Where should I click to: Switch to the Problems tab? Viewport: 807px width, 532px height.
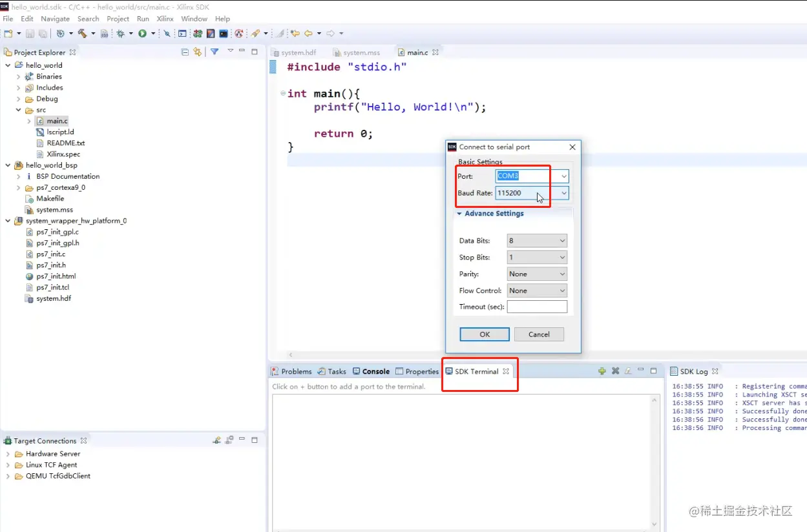[x=292, y=371]
